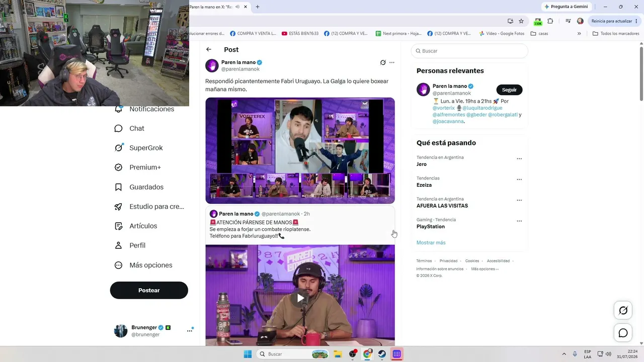Expand Más opciones in the footer
Image resolution: width=644 pixels, height=362 pixels.
point(485,269)
